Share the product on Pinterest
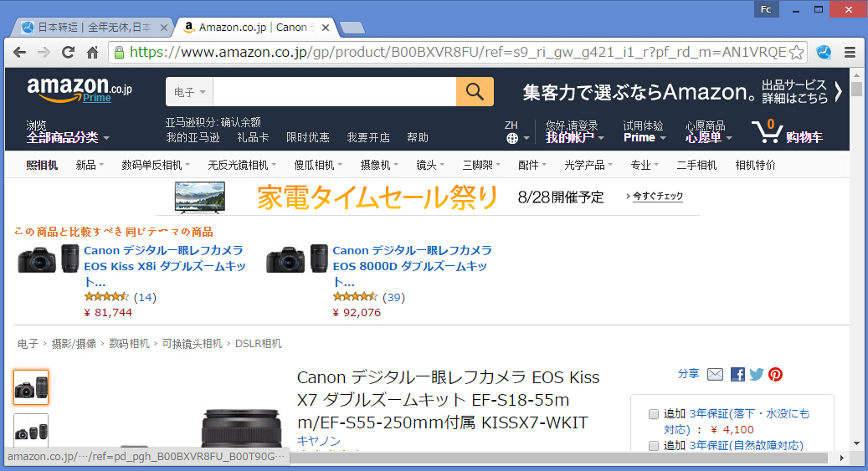 tap(776, 375)
